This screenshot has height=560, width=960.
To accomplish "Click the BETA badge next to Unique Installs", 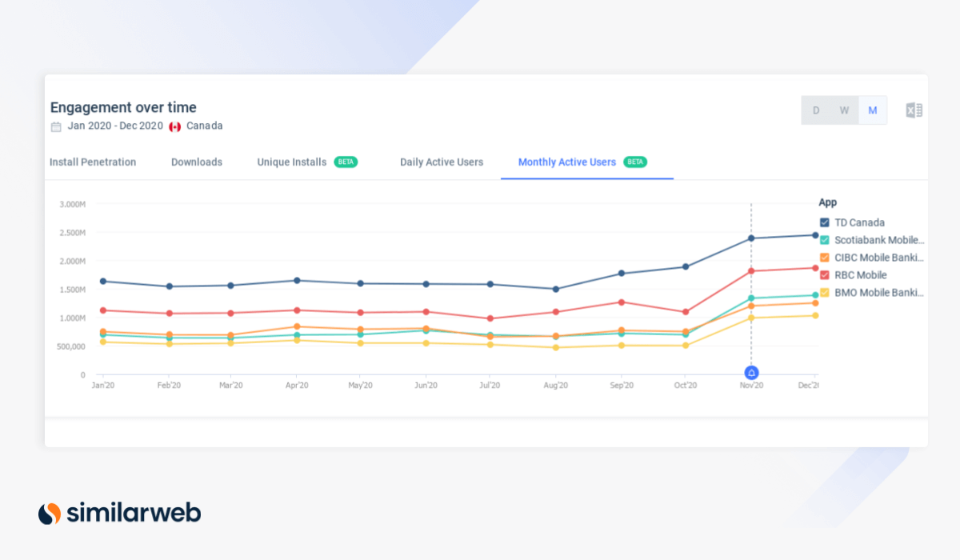I will coord(345,161).
